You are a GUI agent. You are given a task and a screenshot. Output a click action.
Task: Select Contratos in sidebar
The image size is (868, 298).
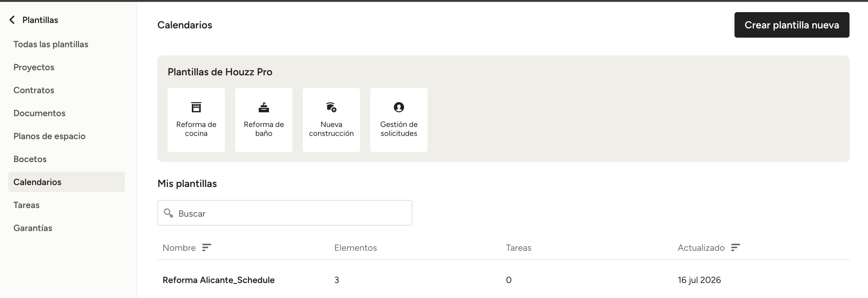click(x=34, y=90)
